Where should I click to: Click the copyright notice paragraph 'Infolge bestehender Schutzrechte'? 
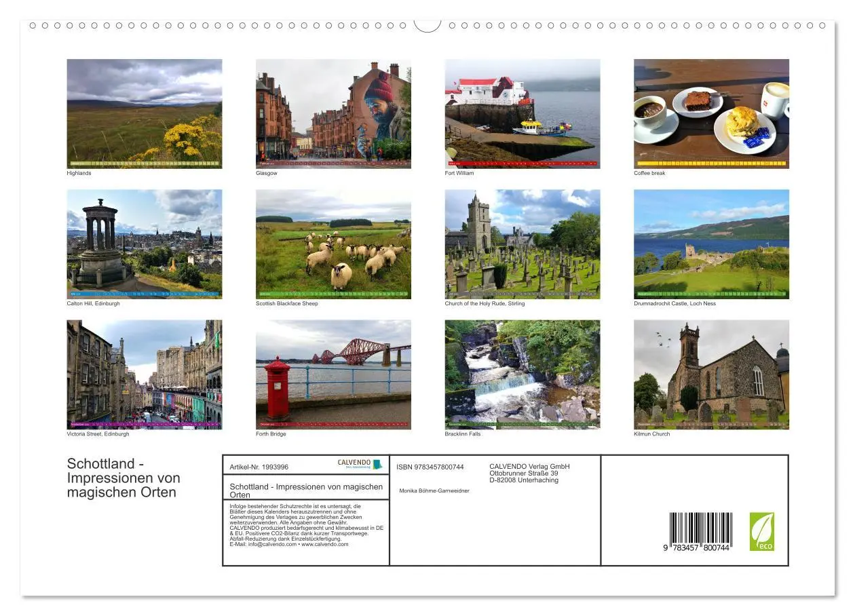click(307, 525)
